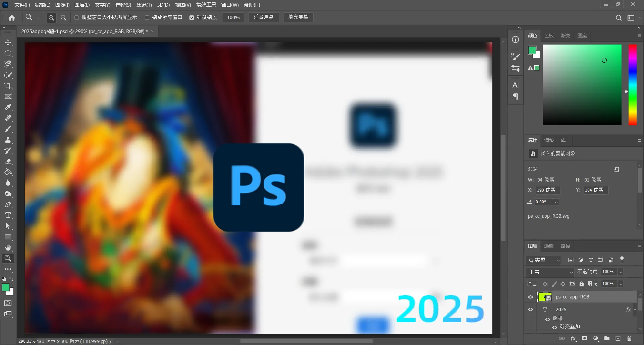Select the Eyedropper tool

(x=8, y=107)
